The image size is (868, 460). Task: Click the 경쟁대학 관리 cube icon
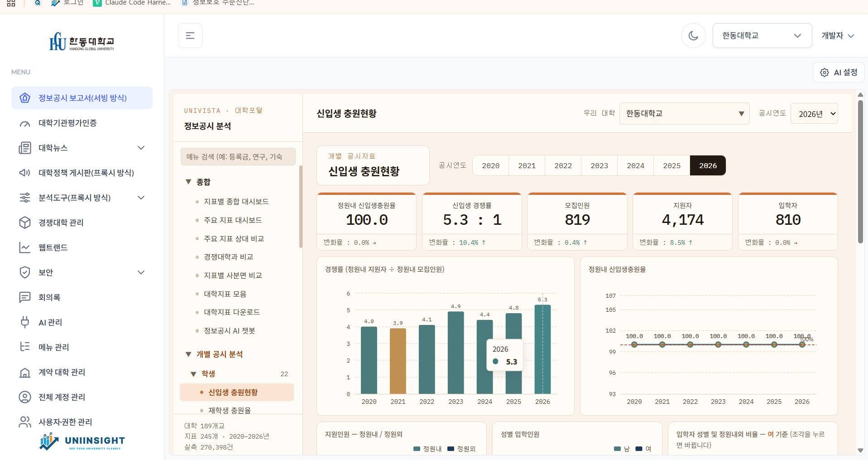click(x=25, y=223)
